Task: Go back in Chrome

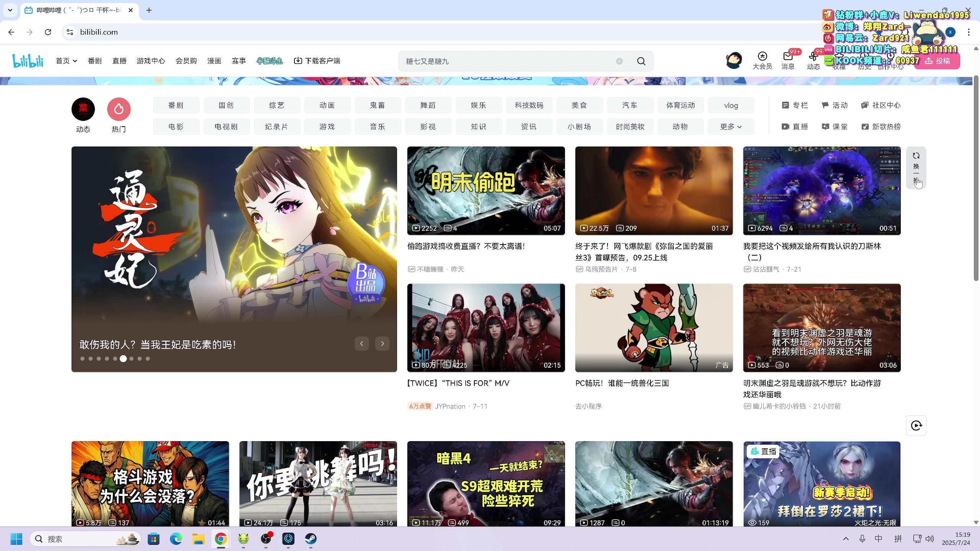Action: coord(11,32)
